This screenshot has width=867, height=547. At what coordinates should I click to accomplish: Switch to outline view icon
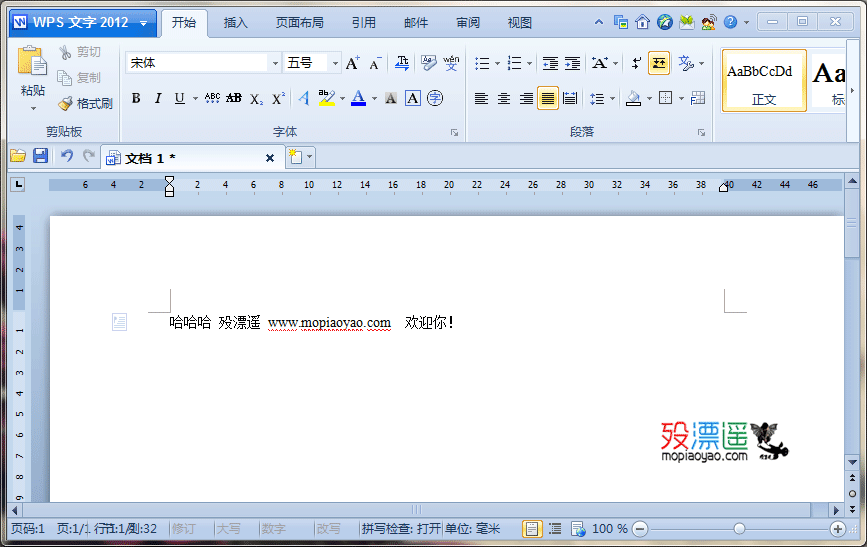555,529
